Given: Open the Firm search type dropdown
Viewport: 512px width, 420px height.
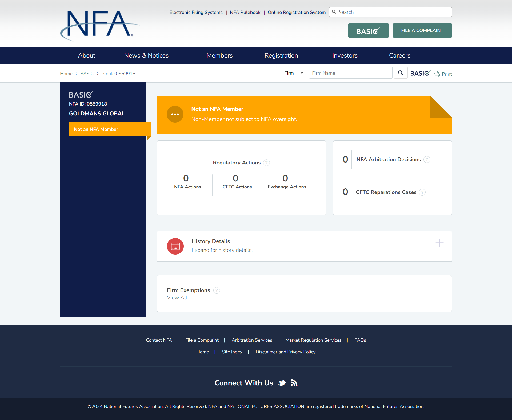Looking at the screenshot, I should pyautogui.click(x=294, y=73).
